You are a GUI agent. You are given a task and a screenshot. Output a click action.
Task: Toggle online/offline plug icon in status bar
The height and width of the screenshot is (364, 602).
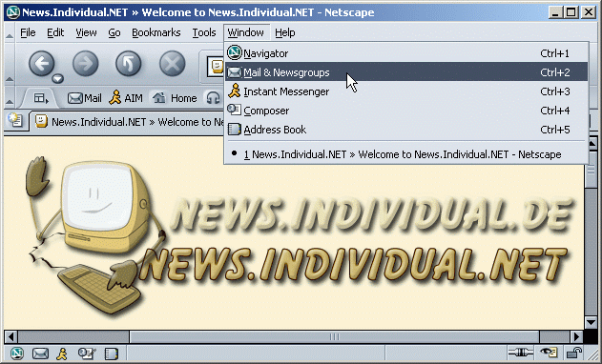tap(520, 353)
